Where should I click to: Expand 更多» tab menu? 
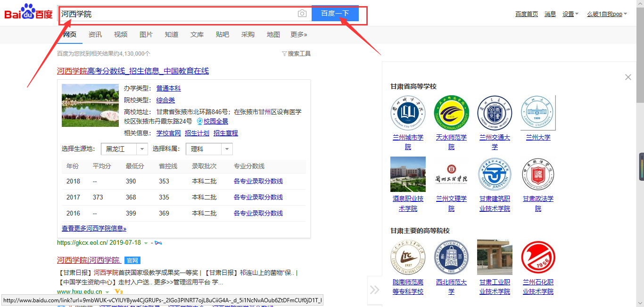299,34
